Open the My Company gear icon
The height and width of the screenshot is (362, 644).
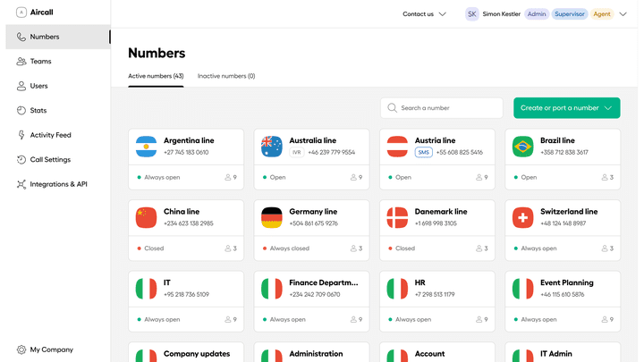(x=21, y=349)
